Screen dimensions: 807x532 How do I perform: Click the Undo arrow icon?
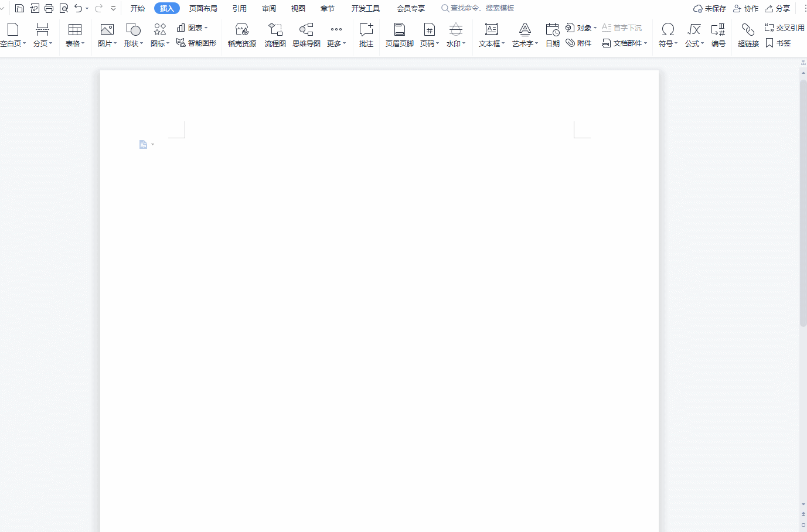pos(78,8)
